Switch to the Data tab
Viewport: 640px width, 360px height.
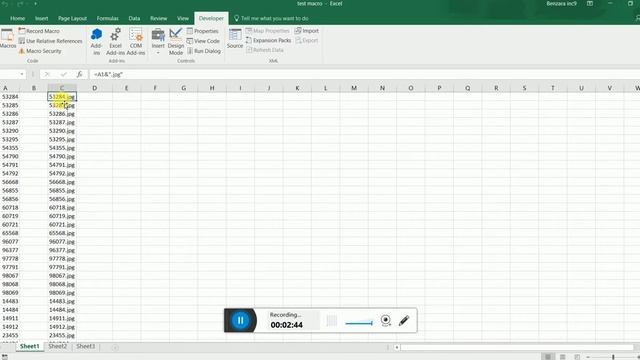click(134, 18)
